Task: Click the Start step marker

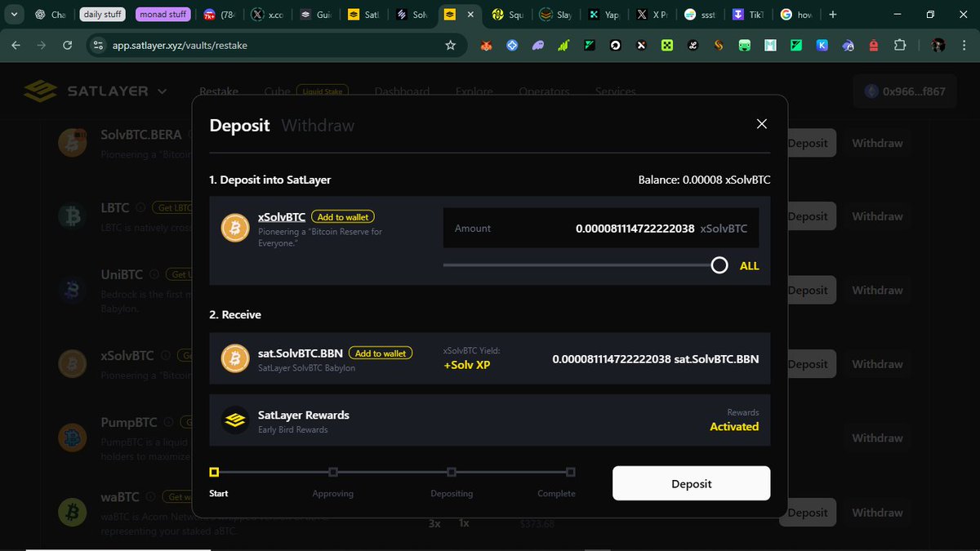Action: [x=214, y=472]
